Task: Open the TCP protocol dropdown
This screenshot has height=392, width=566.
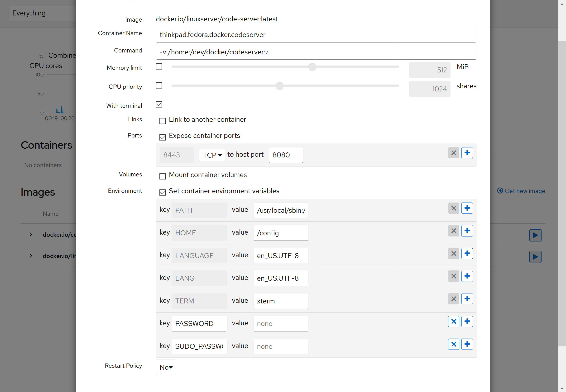Action: point(212,155)
